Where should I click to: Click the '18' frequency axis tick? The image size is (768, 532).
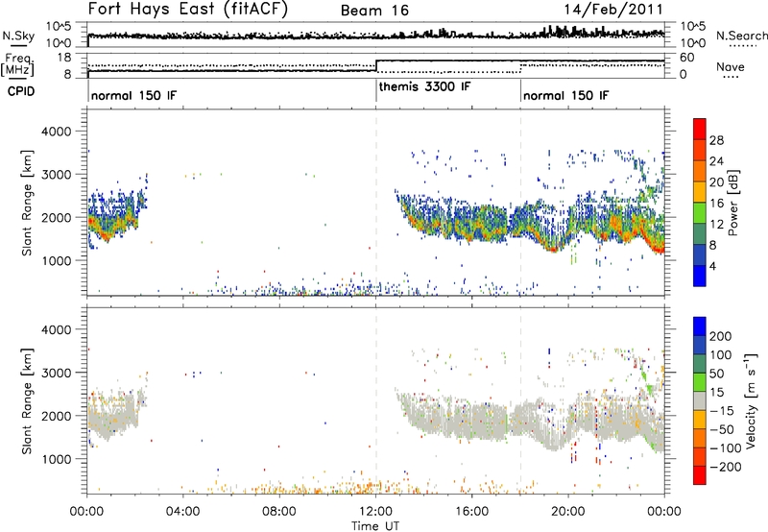click(x=63, y=58)
